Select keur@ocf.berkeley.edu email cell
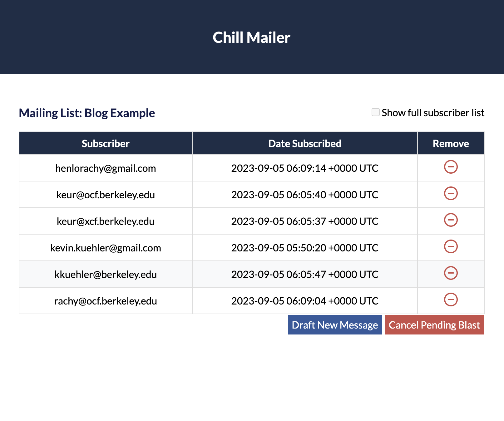The height and width of the screenshot is (421, 504). [x=106, y=195]
